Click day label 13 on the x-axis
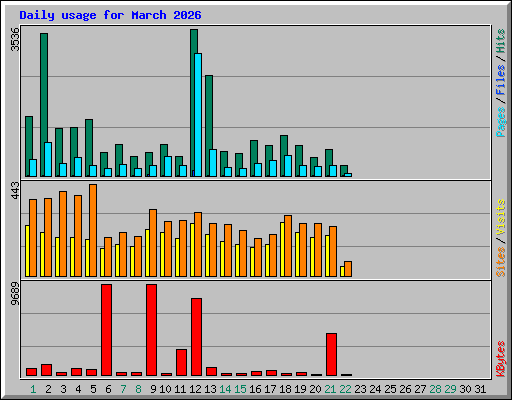The width and height of the screenshot is (512, 400). pos(210,389)
